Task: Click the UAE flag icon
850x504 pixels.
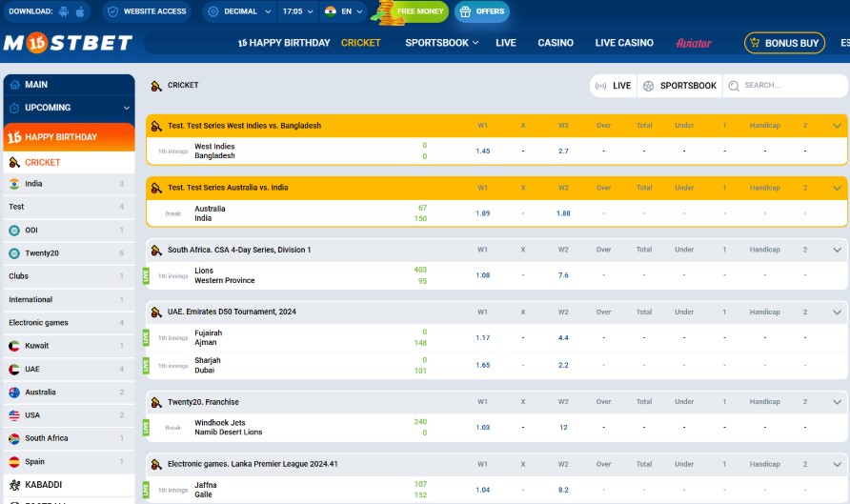Action: [x=14, y=369]
